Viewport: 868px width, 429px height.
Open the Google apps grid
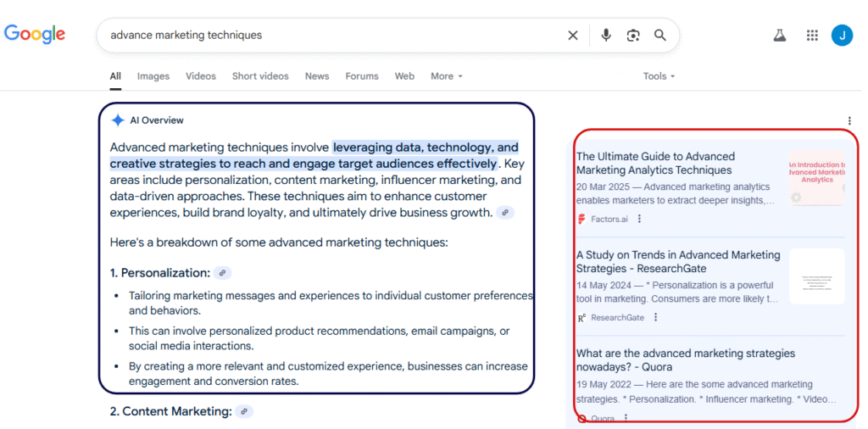click(x=812, y=36)
